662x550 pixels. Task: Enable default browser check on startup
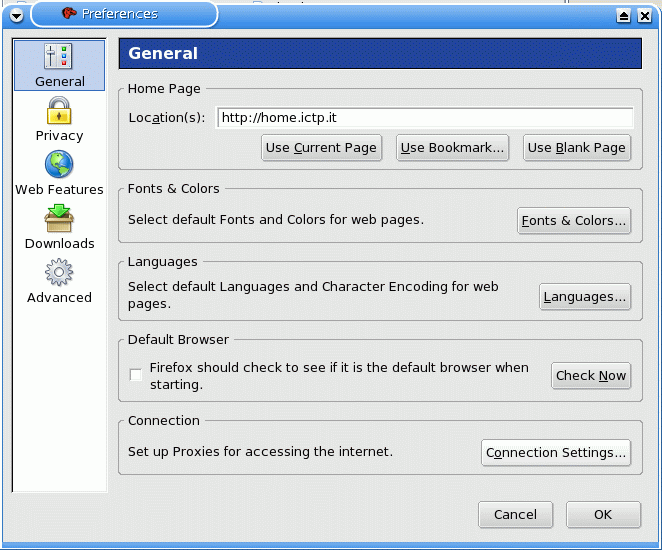(136, 375)
